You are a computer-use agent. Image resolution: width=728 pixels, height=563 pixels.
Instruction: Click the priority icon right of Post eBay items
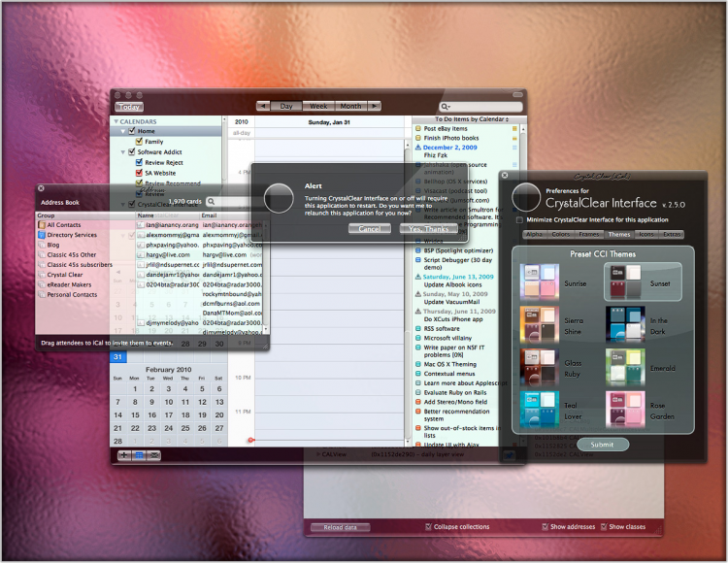click(514, 128)
